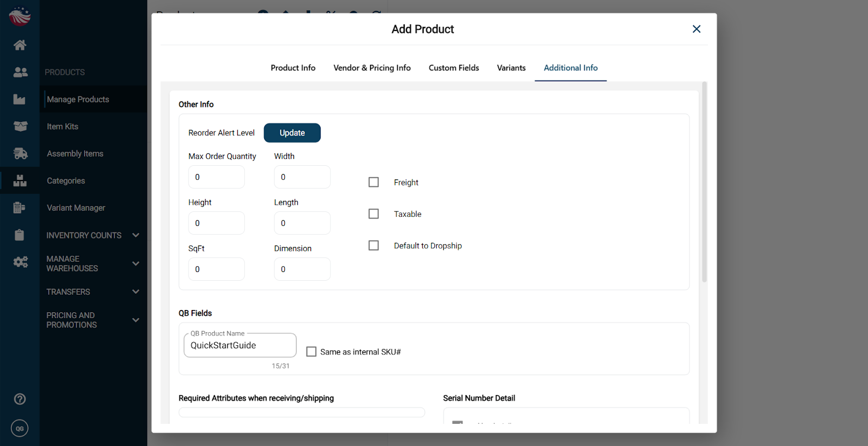Viewport: 868px width, 446px height.
Task: Expand the Transfers section
Action: (x=136, y=292)
